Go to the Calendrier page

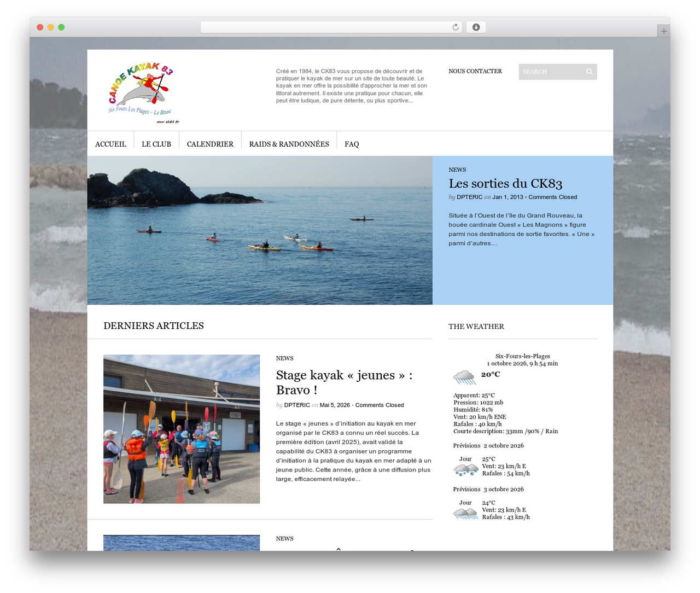point(210,144)
